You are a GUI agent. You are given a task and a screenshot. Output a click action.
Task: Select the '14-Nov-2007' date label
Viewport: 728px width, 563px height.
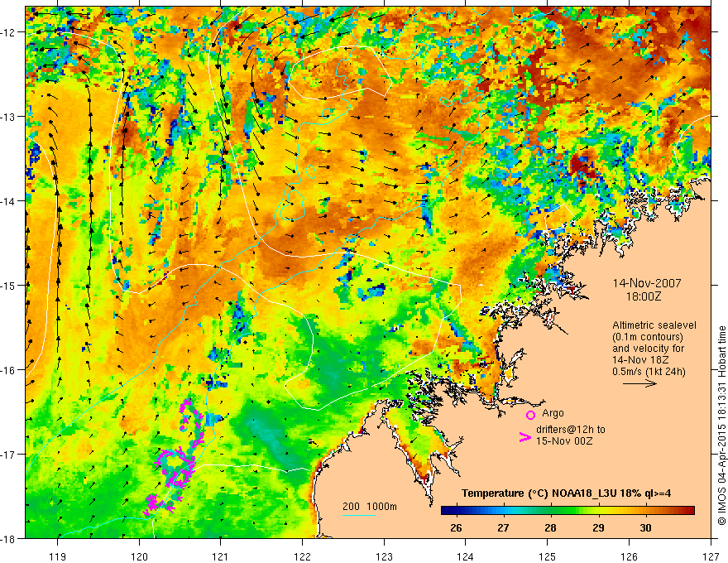647,283
